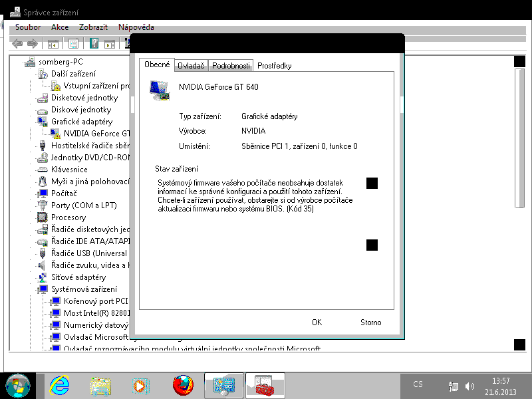Open the Soubor menu
532x399 pixels.
coord(28,27)
